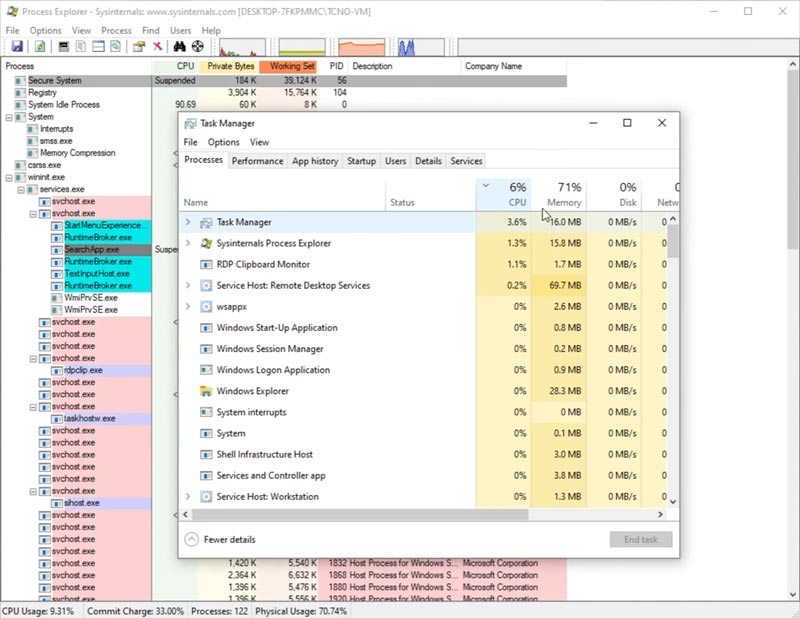Viewport: 800px width, 618px height.
Task: Click the commit history mini graph in toolbar
Action: click(302, 47)
